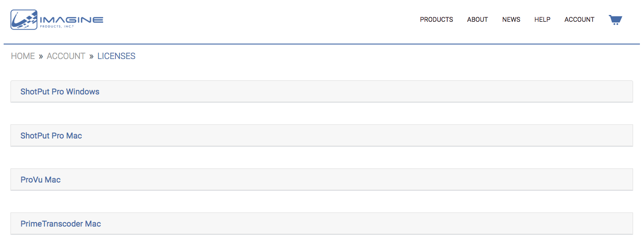The width and height of the screenshot is (644, 247).
Task: Click the LICENSES breadcrumb item
Action: [x=116, y=56]
